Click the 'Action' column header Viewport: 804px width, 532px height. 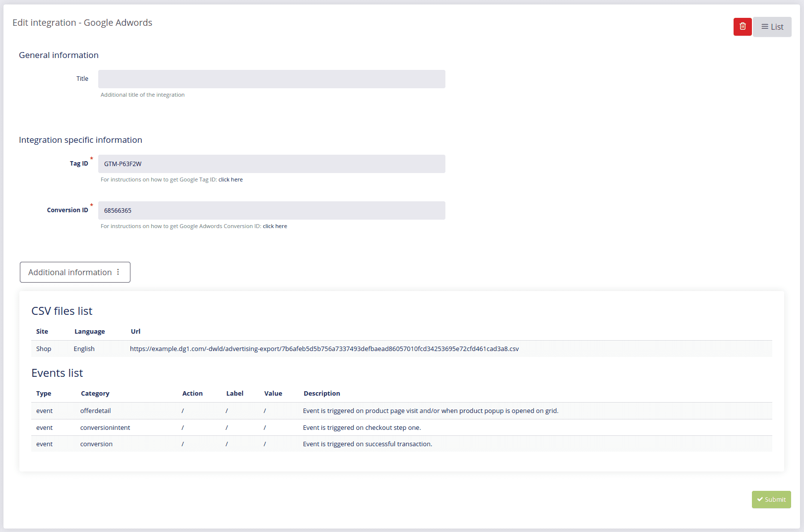point(192,393)
